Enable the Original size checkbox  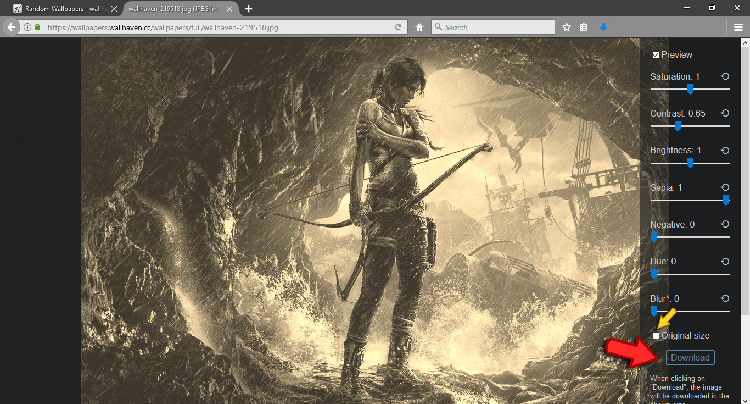[x=656, y=336]
